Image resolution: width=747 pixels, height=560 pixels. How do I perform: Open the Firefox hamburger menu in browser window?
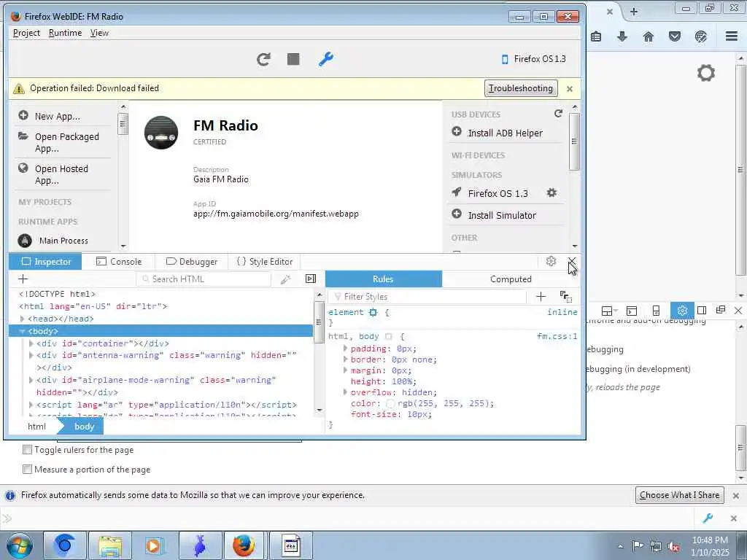[732, 36]
